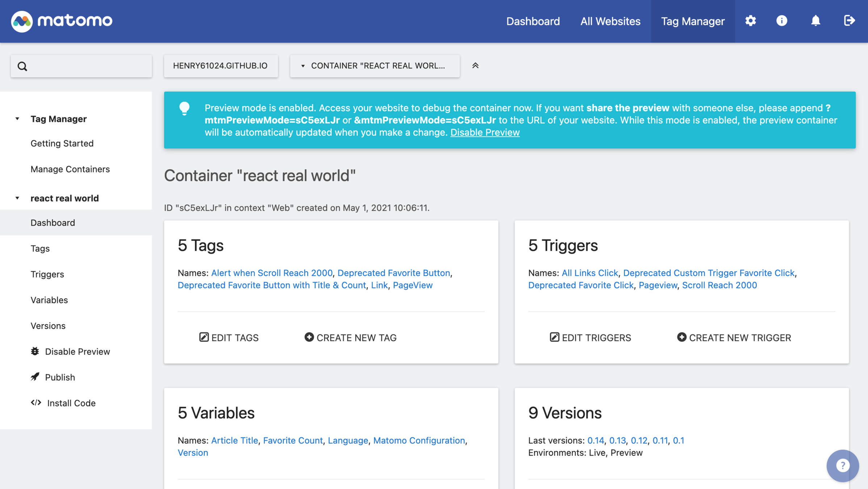Open notifications bell icon

point(815,21)
